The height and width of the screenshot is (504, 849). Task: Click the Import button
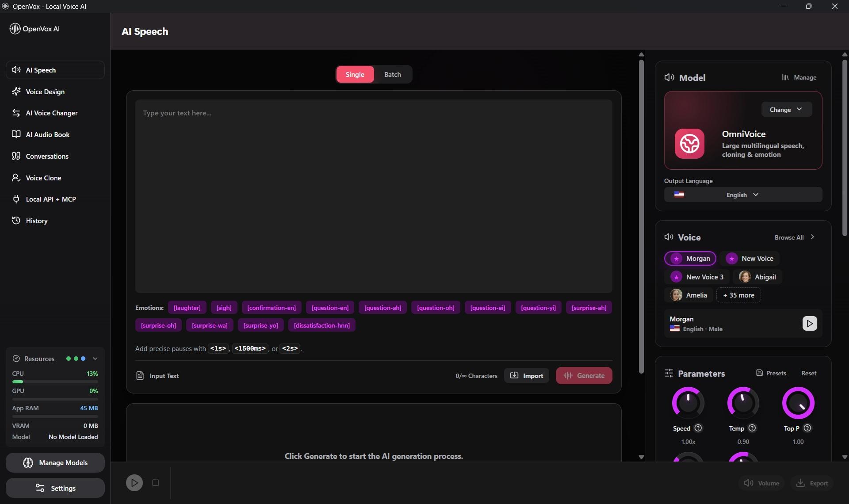click(x=527, y=376)
